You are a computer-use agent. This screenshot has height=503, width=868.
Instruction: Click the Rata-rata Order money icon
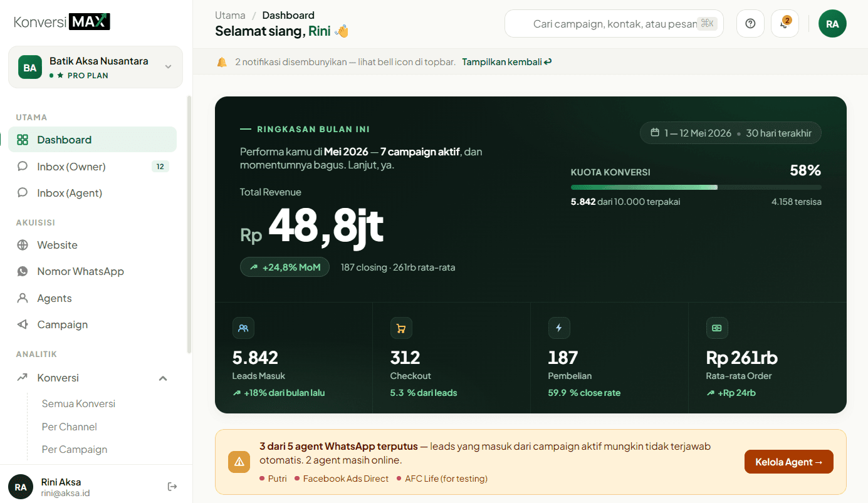coord(717,328)
